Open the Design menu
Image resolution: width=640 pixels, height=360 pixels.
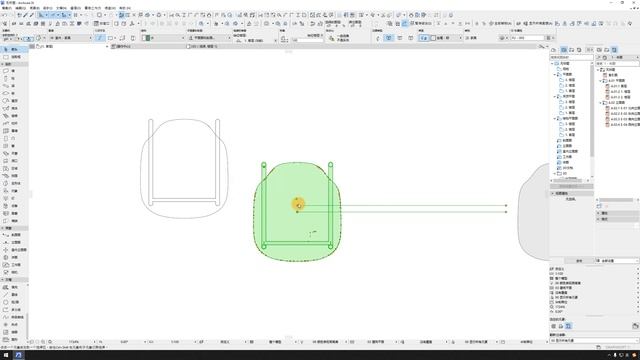point(48,8)
